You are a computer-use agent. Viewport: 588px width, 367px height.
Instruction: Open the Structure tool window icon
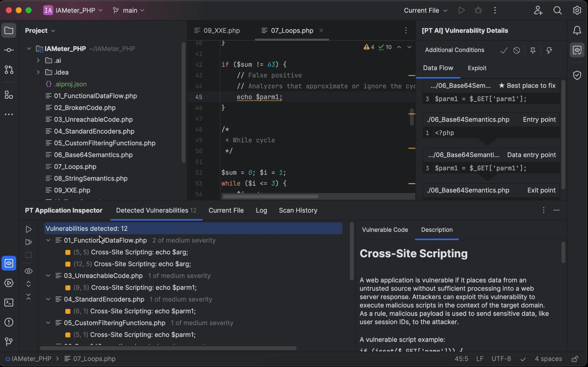[9, 95]
